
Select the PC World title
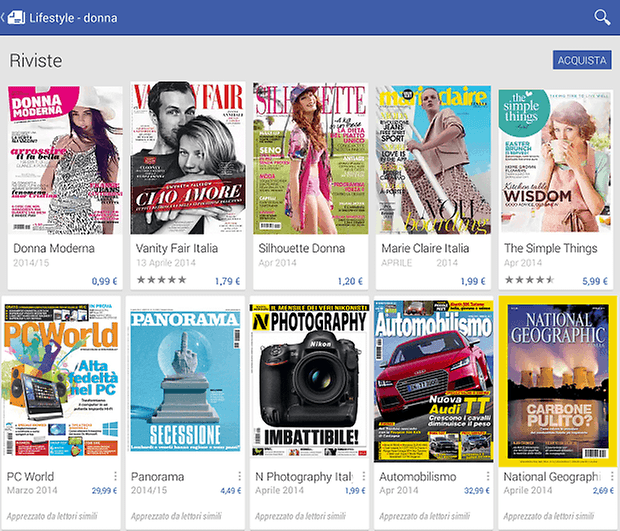click(30, 476)
